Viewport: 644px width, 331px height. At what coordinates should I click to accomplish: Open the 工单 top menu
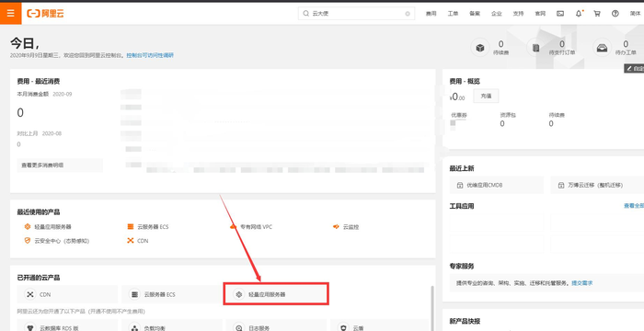coord(453,14)
